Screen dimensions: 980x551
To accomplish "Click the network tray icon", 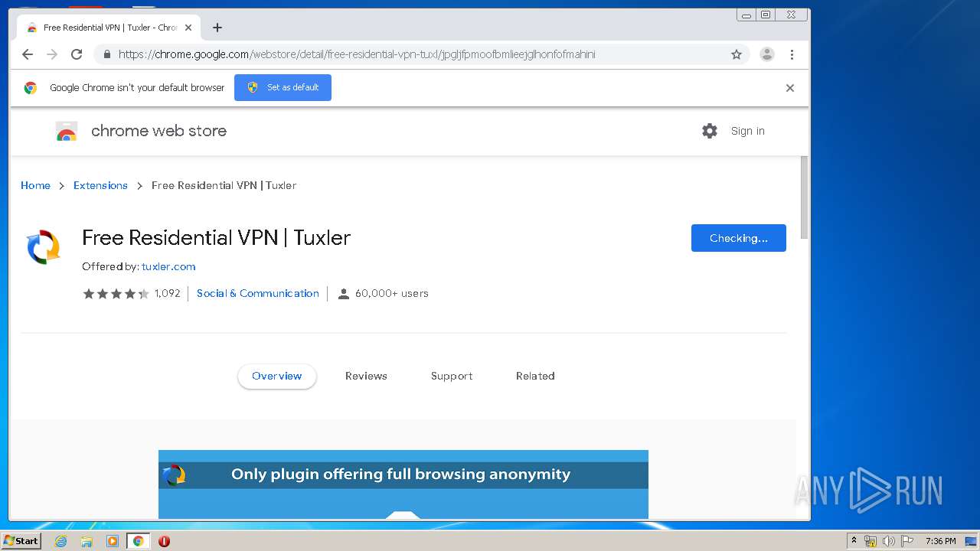I will tap(871, 541).
